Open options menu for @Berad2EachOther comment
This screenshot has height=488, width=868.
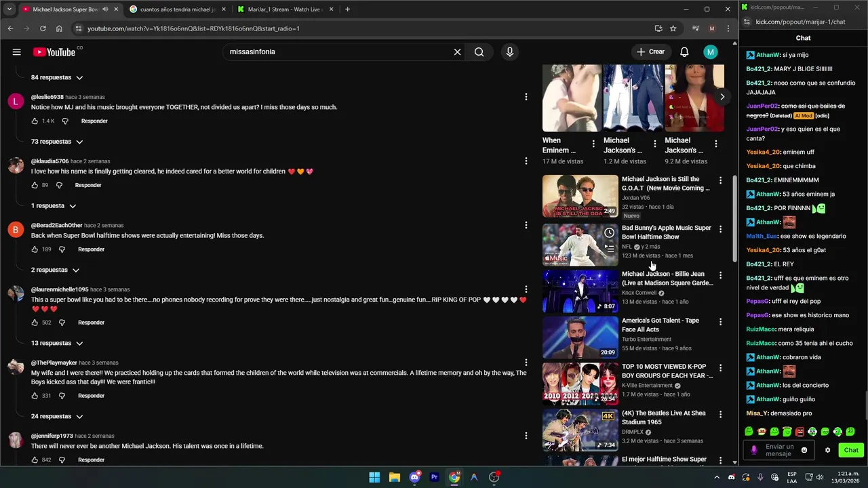point(526,225)
